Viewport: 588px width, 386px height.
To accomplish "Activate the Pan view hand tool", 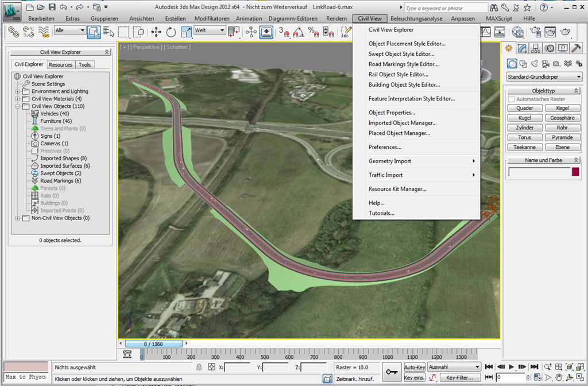I will [559, 377].
